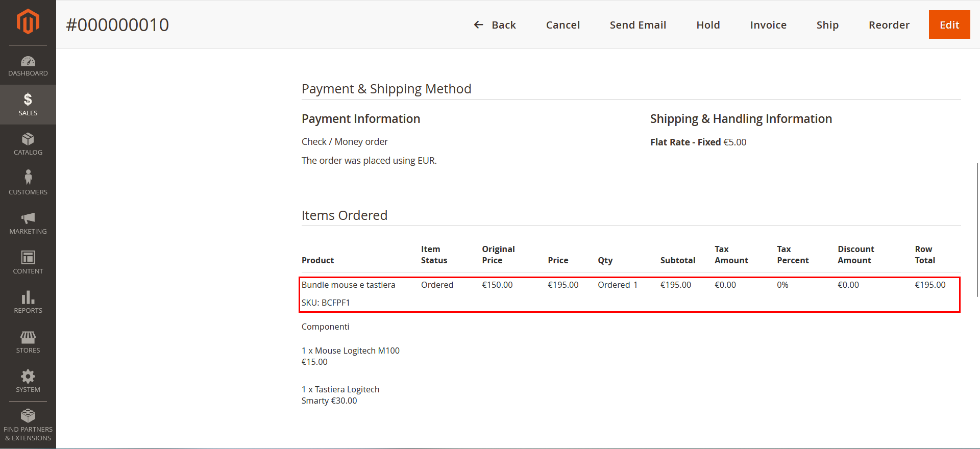This screenshot has width=980, height=449.
Task: Click the Ship button
Action: [x=827, y=24]
